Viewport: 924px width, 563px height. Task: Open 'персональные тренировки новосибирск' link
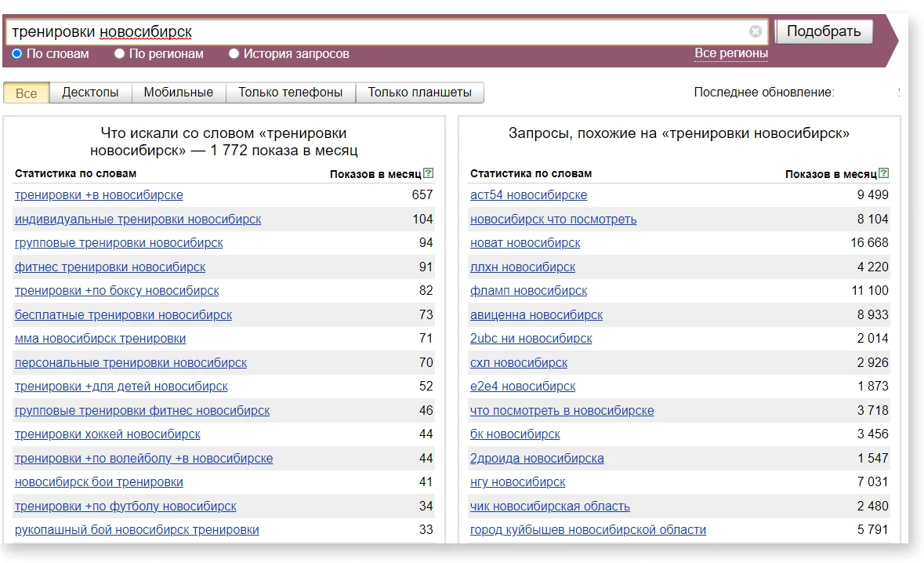point(130,362)
